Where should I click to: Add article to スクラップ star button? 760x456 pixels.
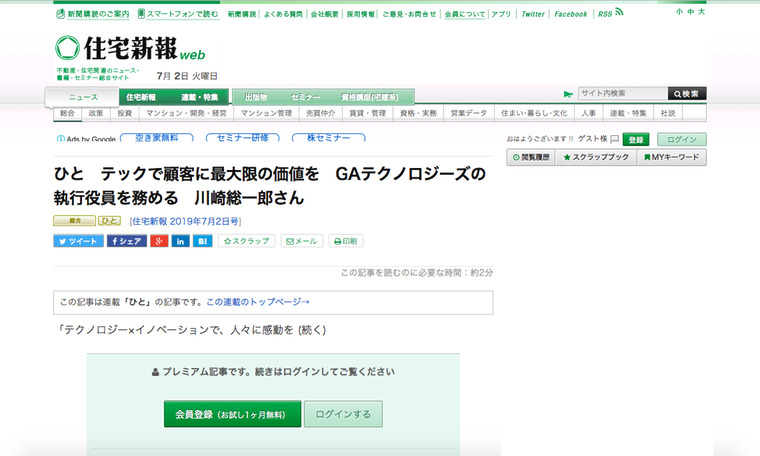[x=246, y=241]
